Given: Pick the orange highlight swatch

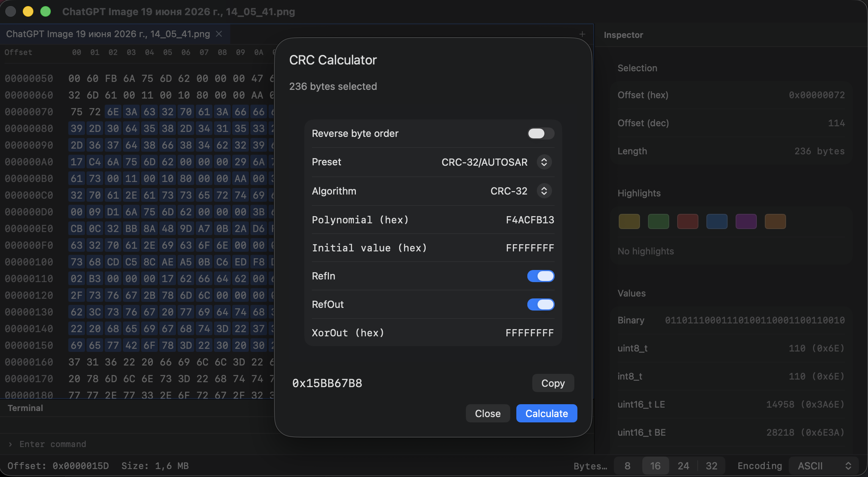Looking at the screenshot, I should click(775, 221).
